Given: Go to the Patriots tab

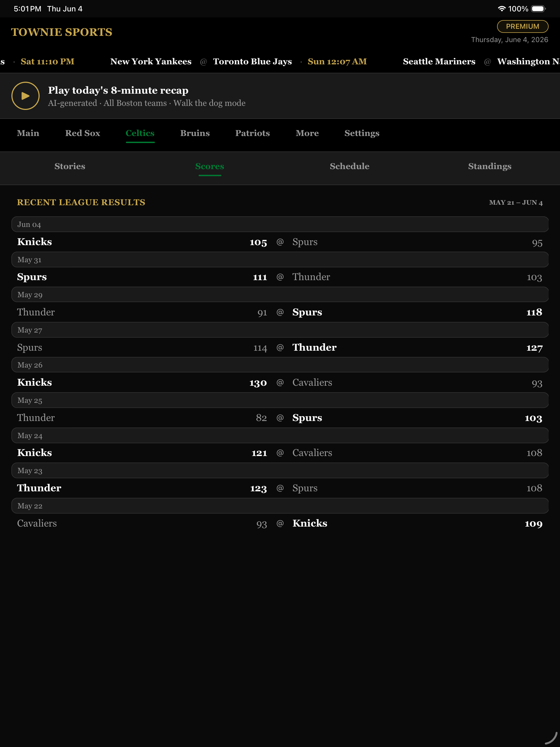Looking at the screenshot, I should coord(253,133).
